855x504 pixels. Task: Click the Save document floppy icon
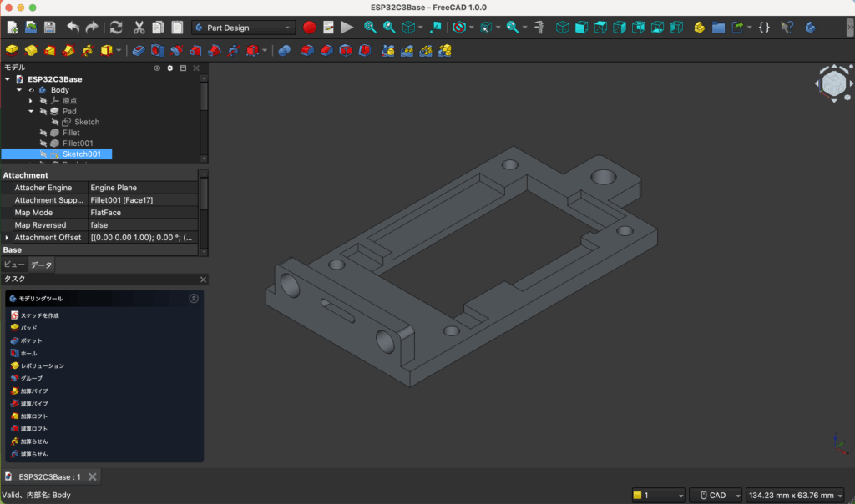click(49, 28)
